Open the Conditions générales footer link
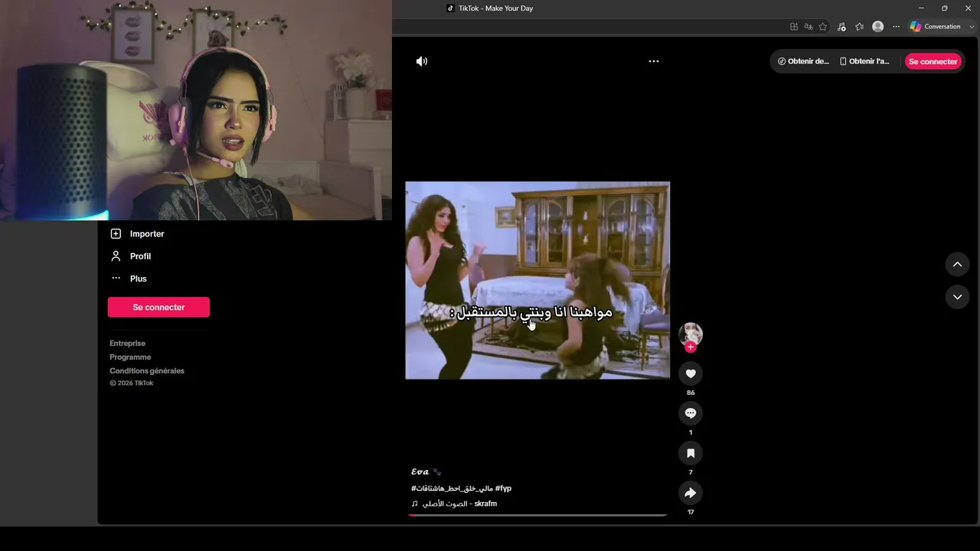This screenshot has width=980, height=551. click(x=147, y=371)
